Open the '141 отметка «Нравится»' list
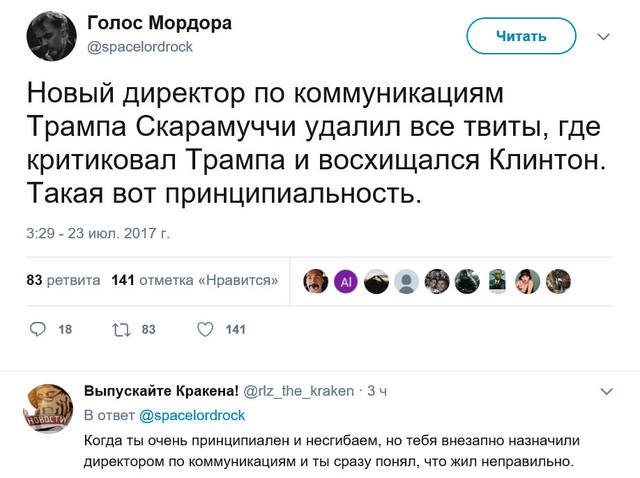 point(196,281)
